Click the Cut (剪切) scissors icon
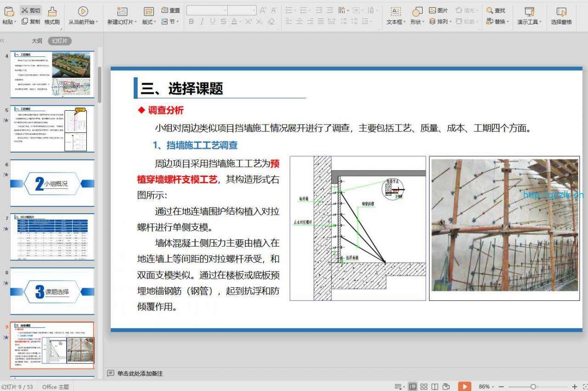The width and height of the screenshot is (588, 391). (25, 10)
